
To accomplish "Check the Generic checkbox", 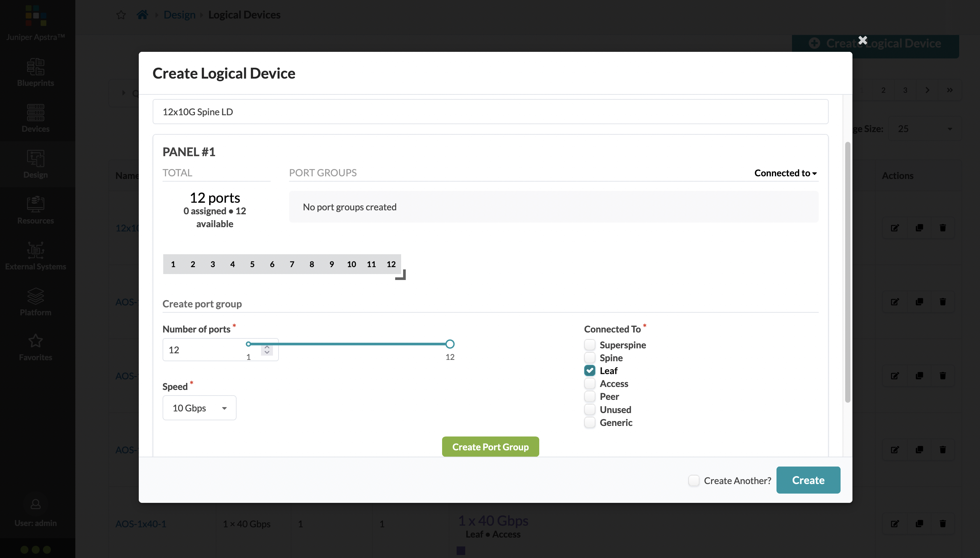I will (590, 422).
